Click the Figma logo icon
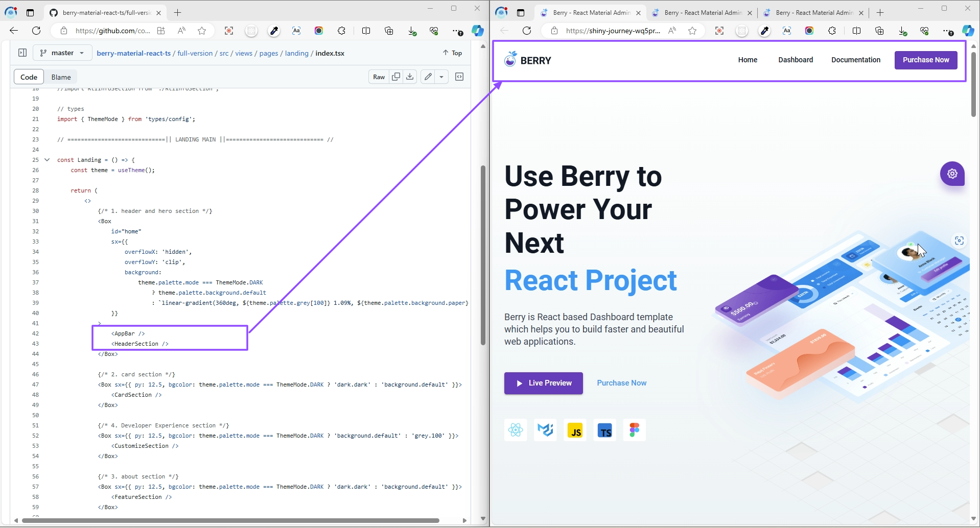 tap(635, 430)
